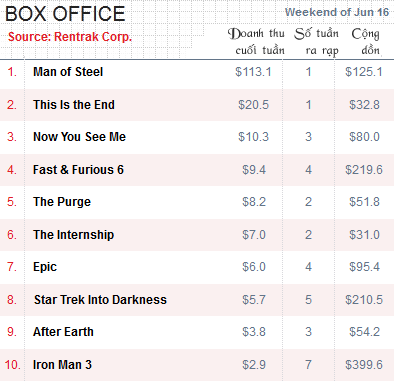Click the $399.6 cumulative total
The width and height of the screenshot is (394, 381).
(x=364, y=365)
